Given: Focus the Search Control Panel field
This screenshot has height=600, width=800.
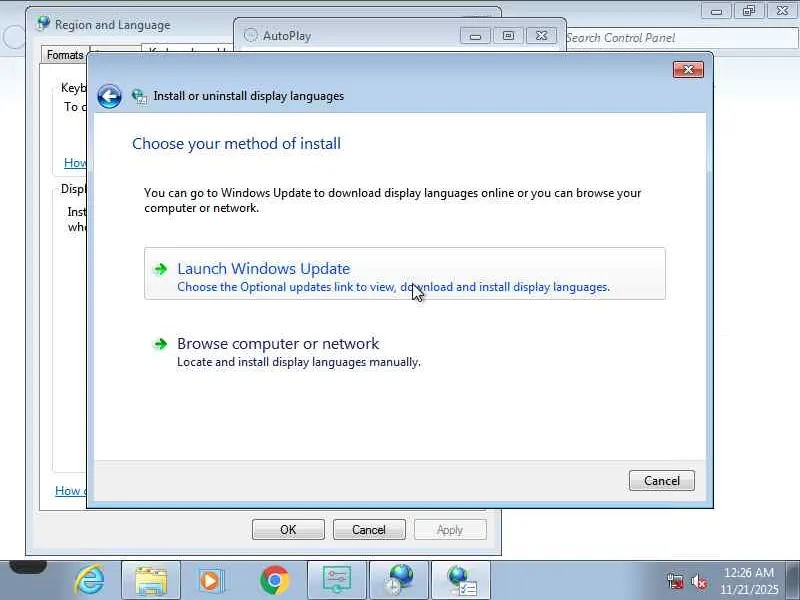Looking at the screenshot, I should click(x=681, y=38).
